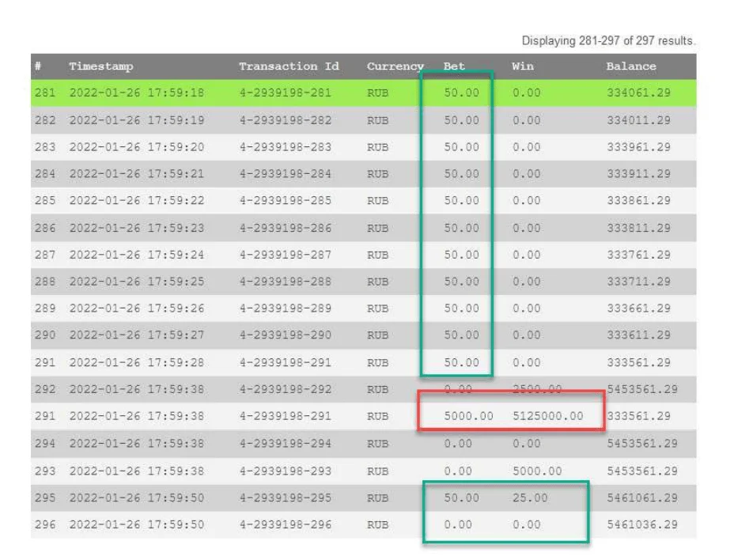Image resolution: width=734 pixels, height=560 pixels.
Task: Click the Balance column header
Action: [x=631, y=66]
